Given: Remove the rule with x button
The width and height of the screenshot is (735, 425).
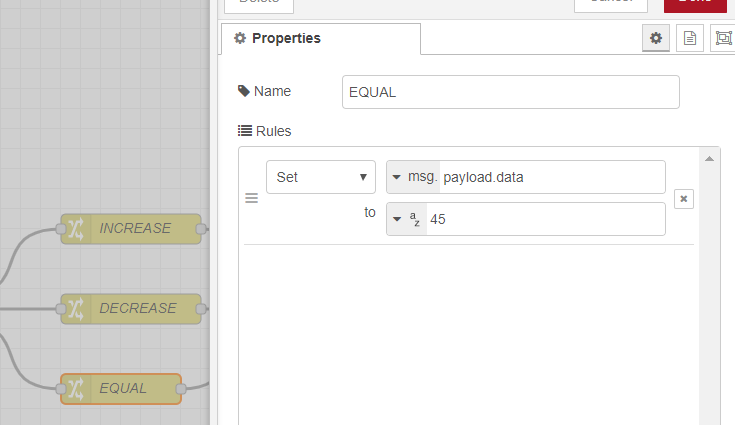Looking at the screenshot, I should click(x=684, y=199).
